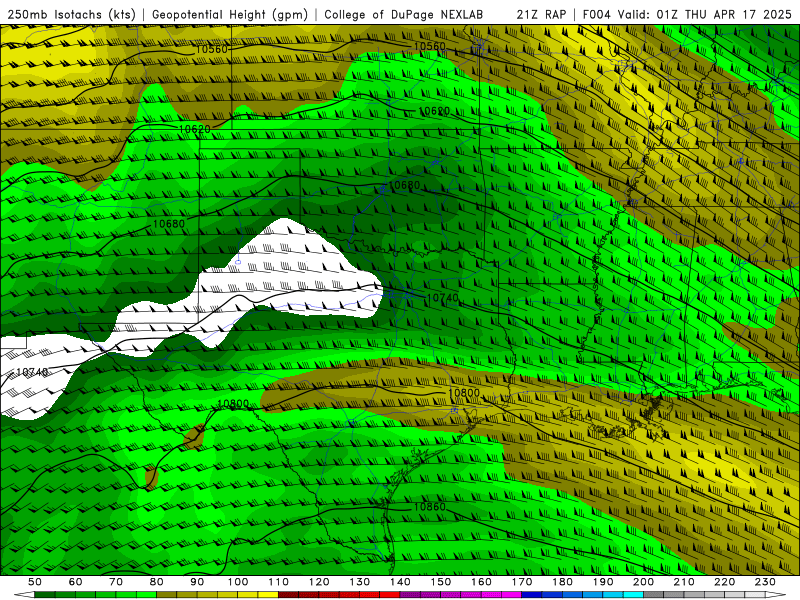Click the 210 knot color bar label
Image resolution: width=800 pixels, height=600 pixels.
point(684,582)
